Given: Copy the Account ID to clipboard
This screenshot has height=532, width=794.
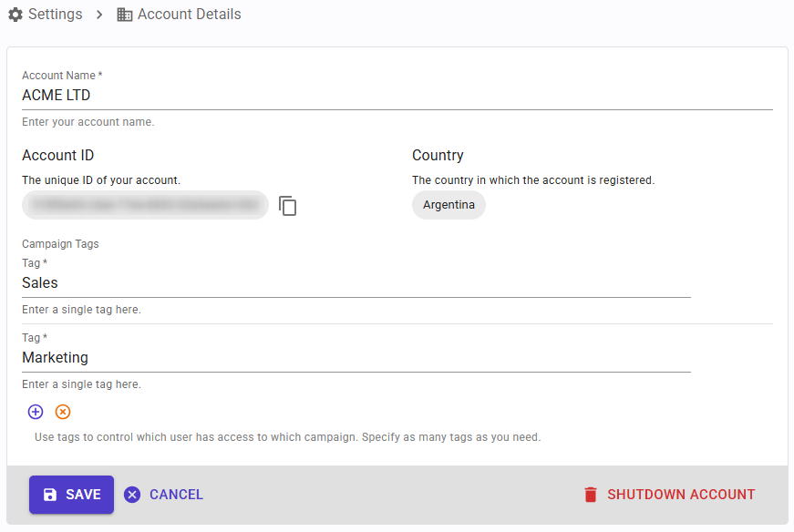Looking at the screenshot, I should [x=287, y=206].
